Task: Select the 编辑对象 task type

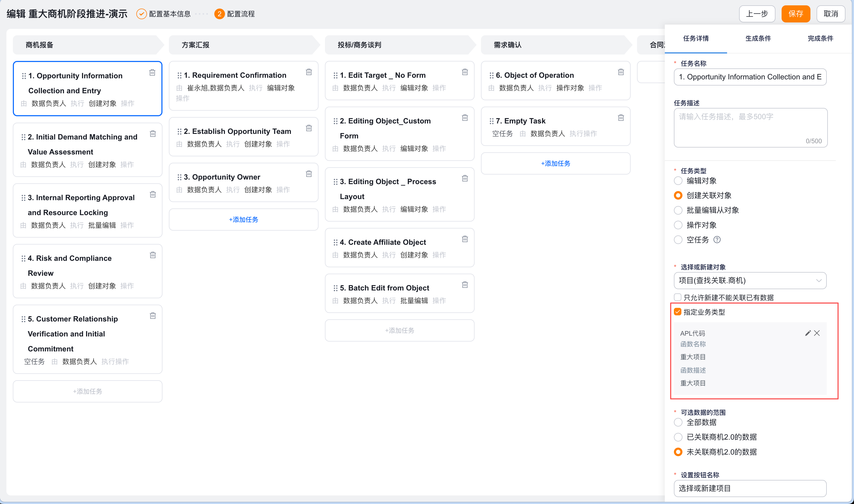Action: [x=678, y=181]
